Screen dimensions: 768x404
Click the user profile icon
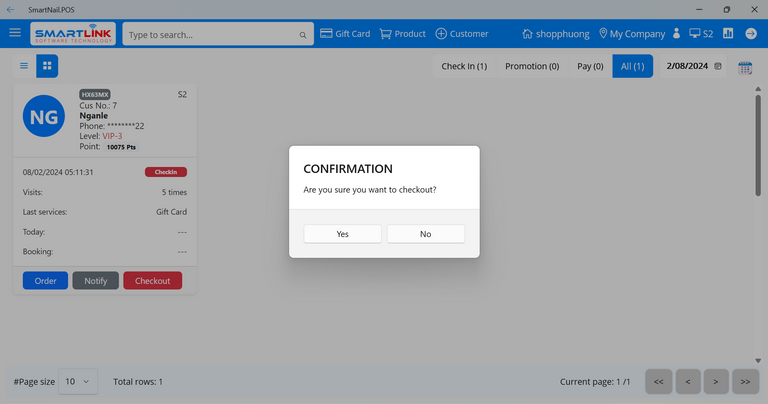(677, 33)
